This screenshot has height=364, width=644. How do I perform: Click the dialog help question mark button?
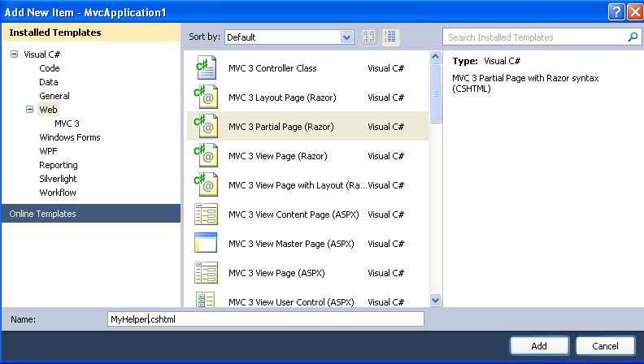coord(614,11)
